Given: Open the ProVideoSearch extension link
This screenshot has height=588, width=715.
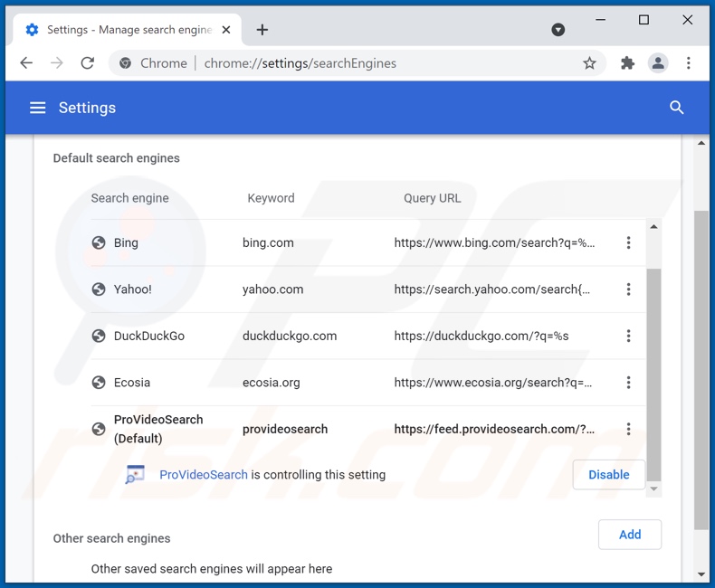Looking at the screenshot, I should pyautogui.click(x=204, y=475).
